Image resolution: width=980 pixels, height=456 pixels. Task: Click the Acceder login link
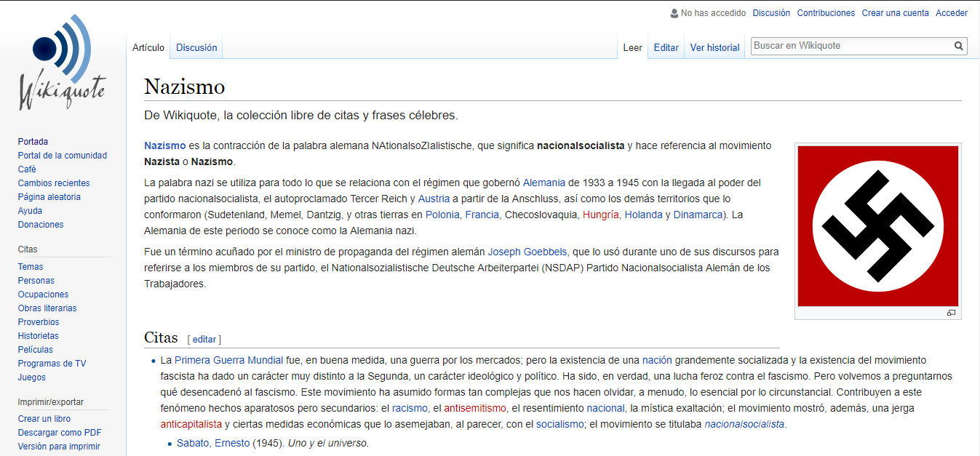click(x=952, y=13)
